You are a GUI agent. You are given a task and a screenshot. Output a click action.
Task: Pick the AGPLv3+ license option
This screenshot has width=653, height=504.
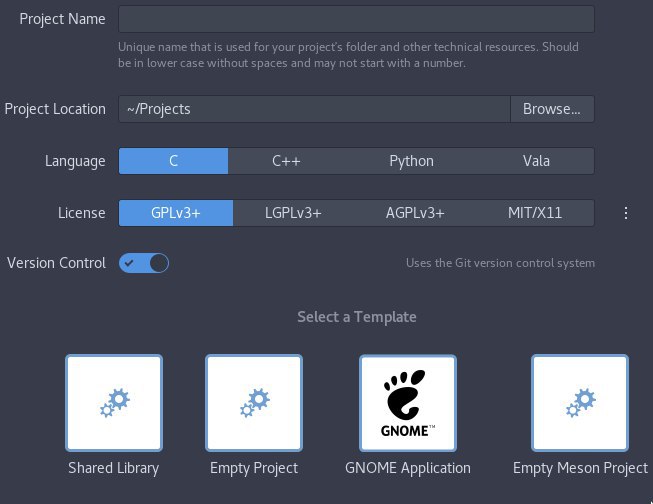(415, 213)
